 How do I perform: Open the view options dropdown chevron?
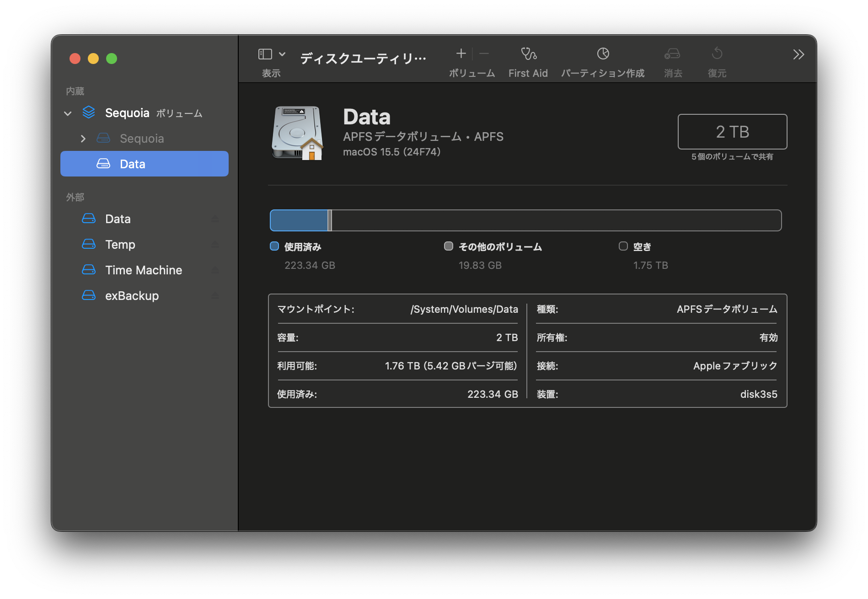coord(282,54)
